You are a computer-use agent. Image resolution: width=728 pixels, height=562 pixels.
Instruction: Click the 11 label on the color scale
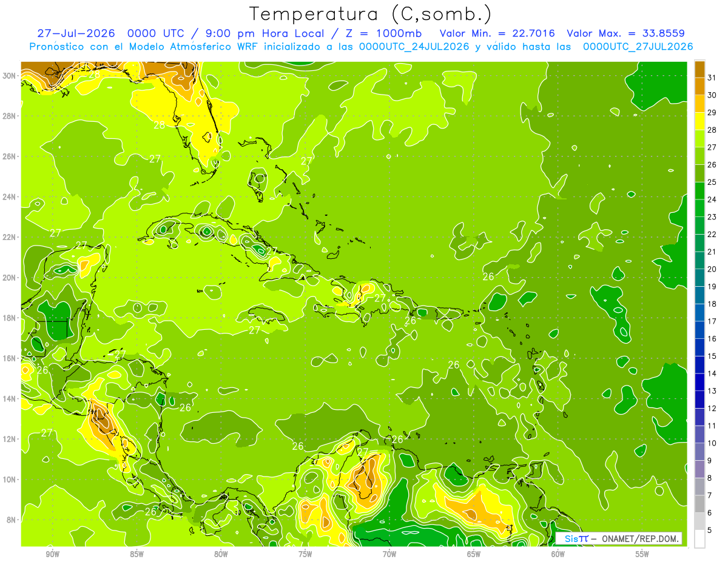(x=712, y=426)
